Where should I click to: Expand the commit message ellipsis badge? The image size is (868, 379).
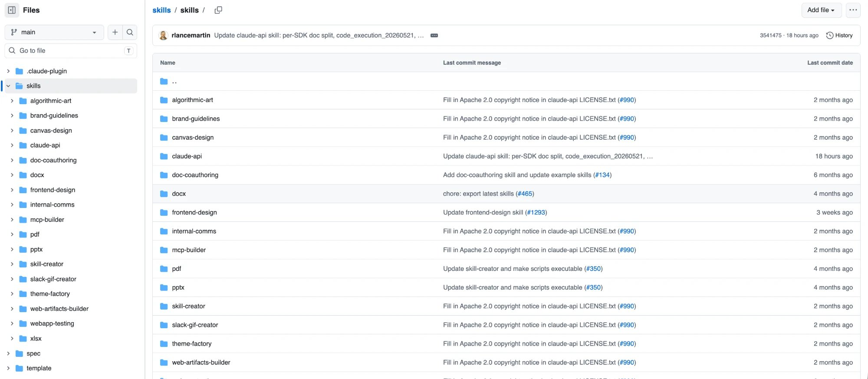434,36
